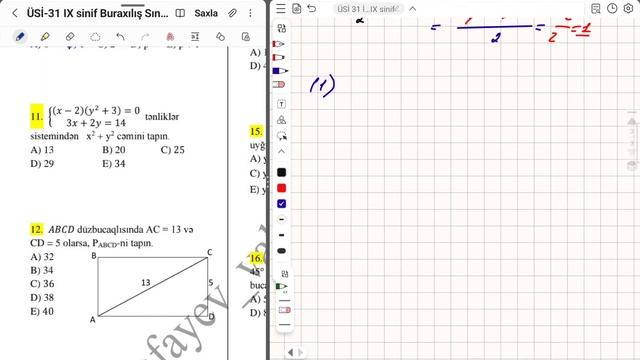Collapse the tool list with the up chevron

282,151
